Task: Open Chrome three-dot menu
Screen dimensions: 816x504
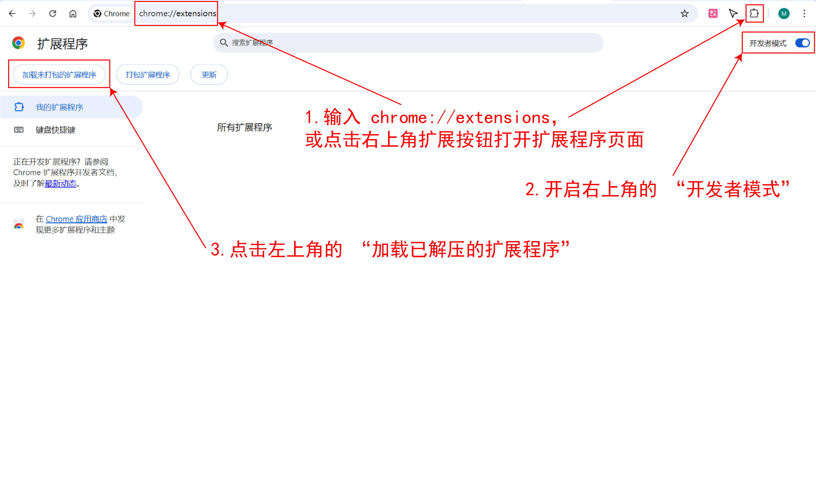Action: click(804, 14)
